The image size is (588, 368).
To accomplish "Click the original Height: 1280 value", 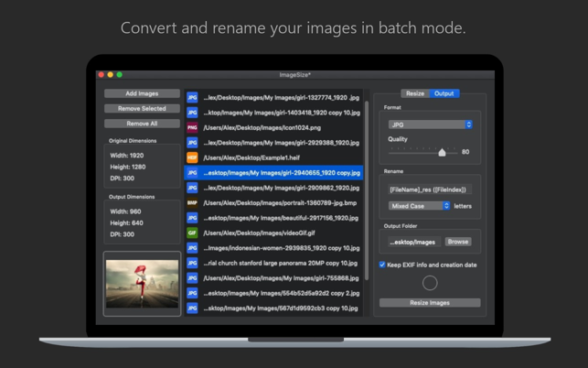I will tap(128, 167).
